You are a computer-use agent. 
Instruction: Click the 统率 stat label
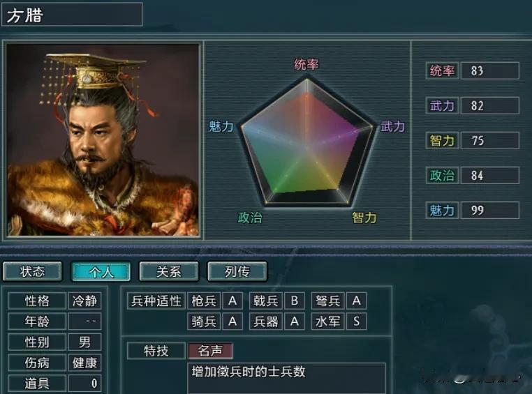442,71
